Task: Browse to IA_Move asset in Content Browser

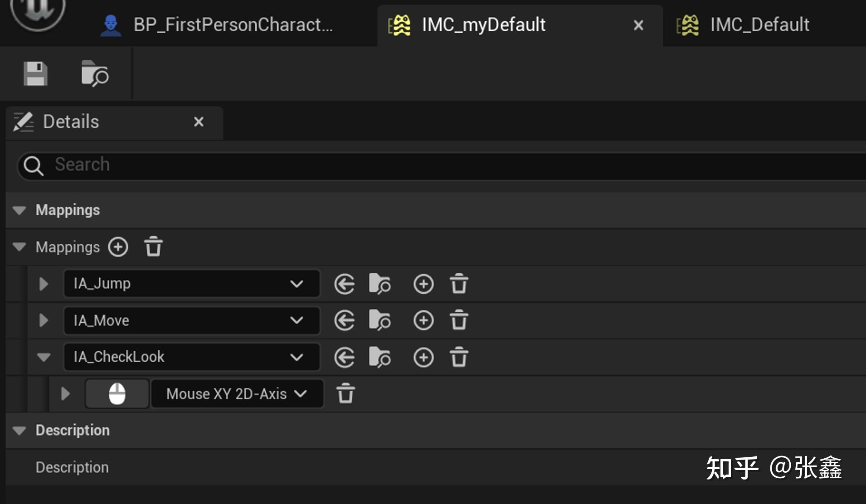Action: click(x=379, y=320)
